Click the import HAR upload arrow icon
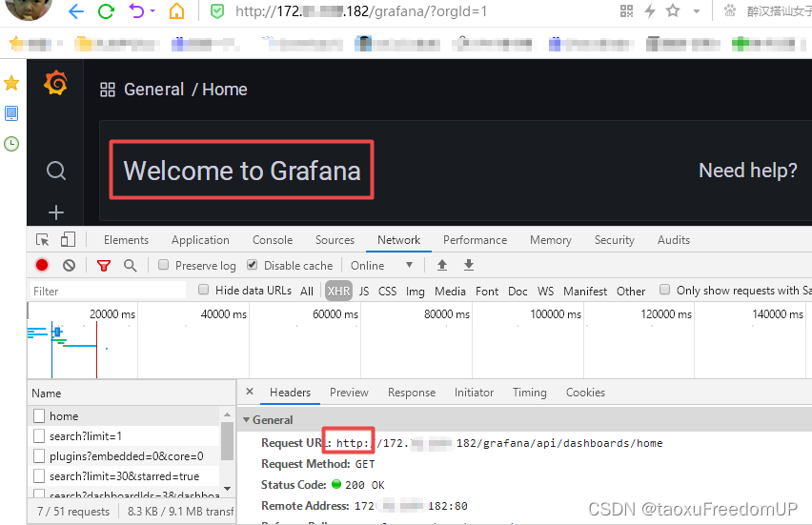This screenshot has width=812, height=525. 441,265
